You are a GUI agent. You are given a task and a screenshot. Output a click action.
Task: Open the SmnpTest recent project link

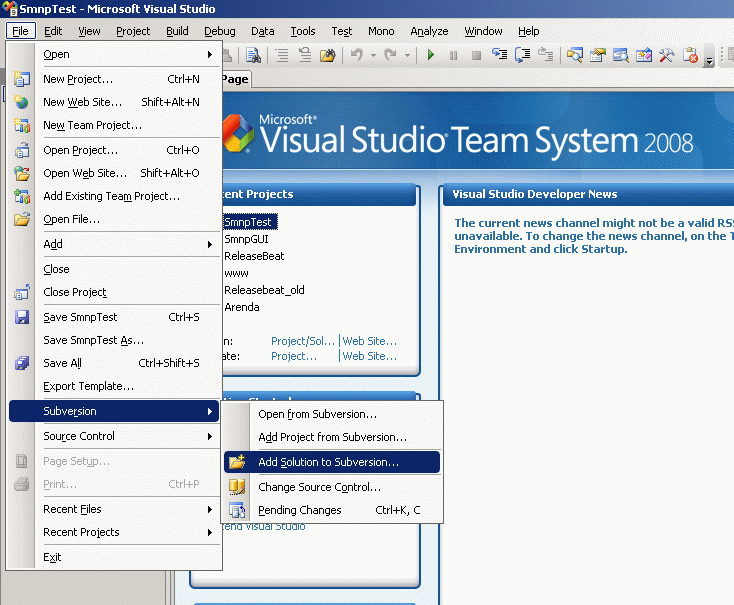point(249,222)
